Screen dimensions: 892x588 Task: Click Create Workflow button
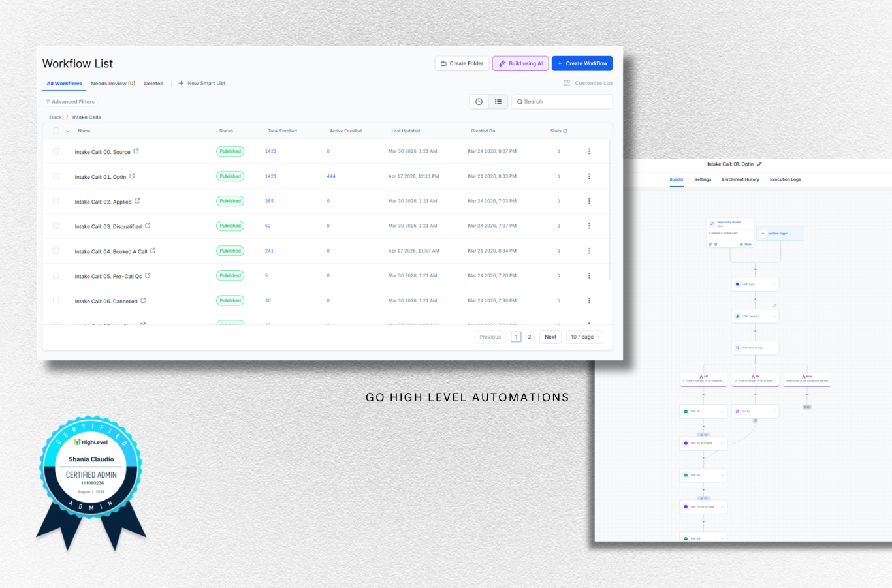click(x=582, y=63)
